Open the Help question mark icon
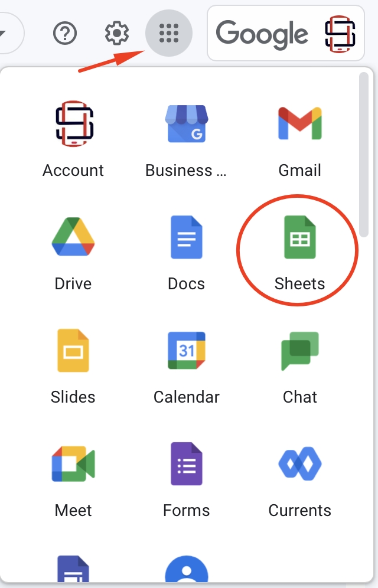 pyautogui.click(x=65, y=33)
